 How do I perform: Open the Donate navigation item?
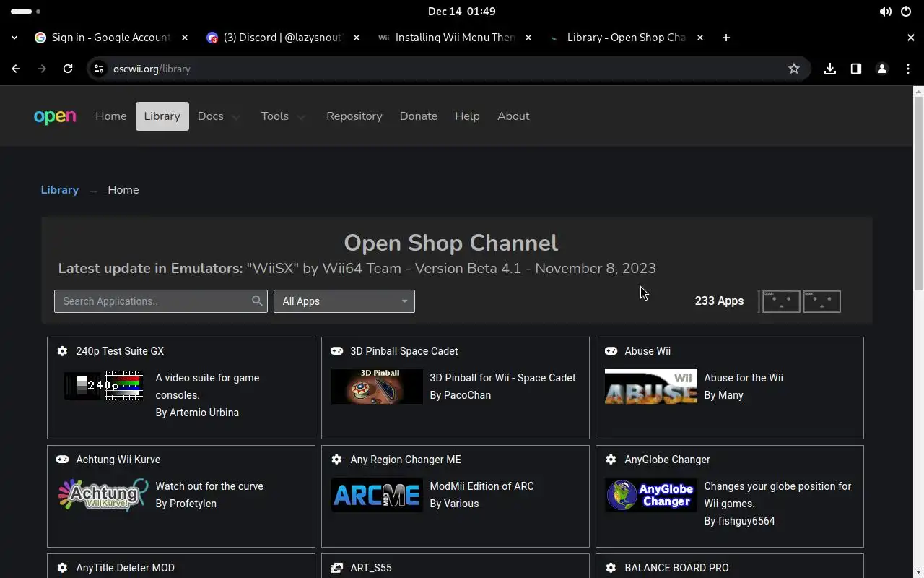coord(419,116)
